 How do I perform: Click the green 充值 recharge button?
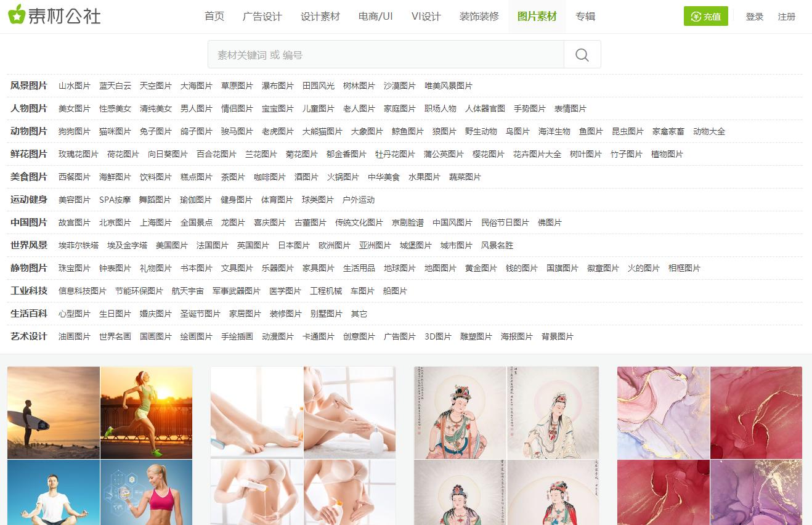[705, 17]
